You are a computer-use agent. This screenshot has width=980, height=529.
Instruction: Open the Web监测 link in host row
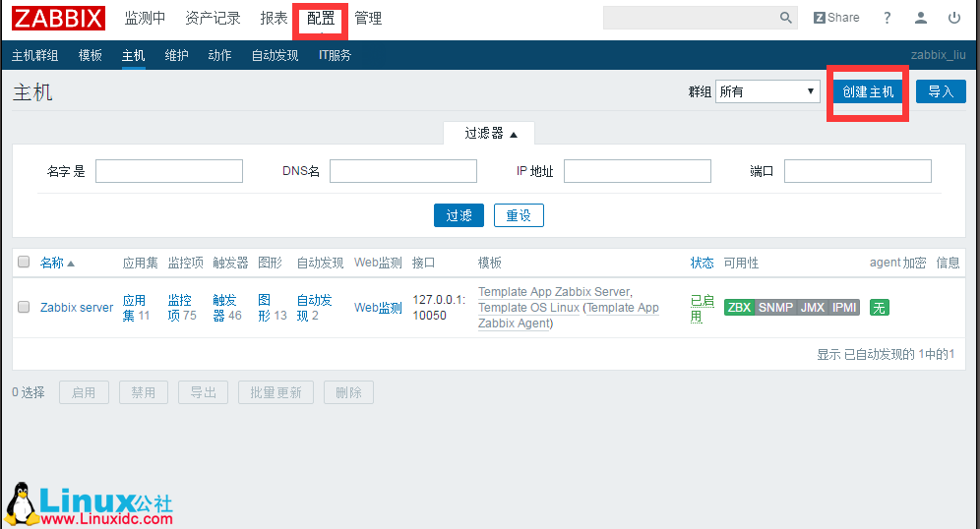378,308
